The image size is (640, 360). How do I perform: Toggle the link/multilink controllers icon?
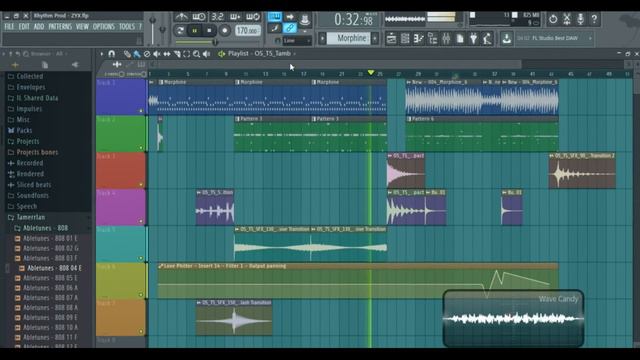point(290,28)
